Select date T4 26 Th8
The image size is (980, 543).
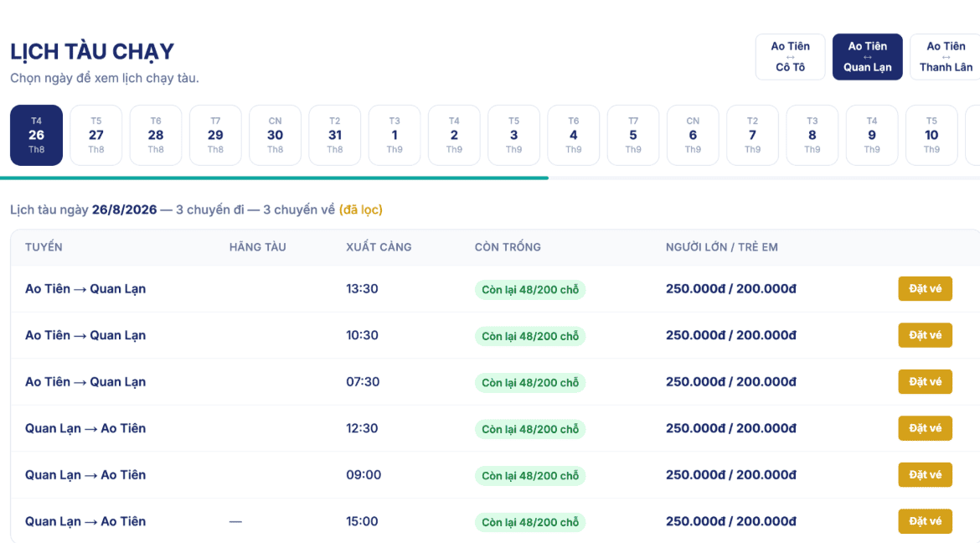(36, 135)
